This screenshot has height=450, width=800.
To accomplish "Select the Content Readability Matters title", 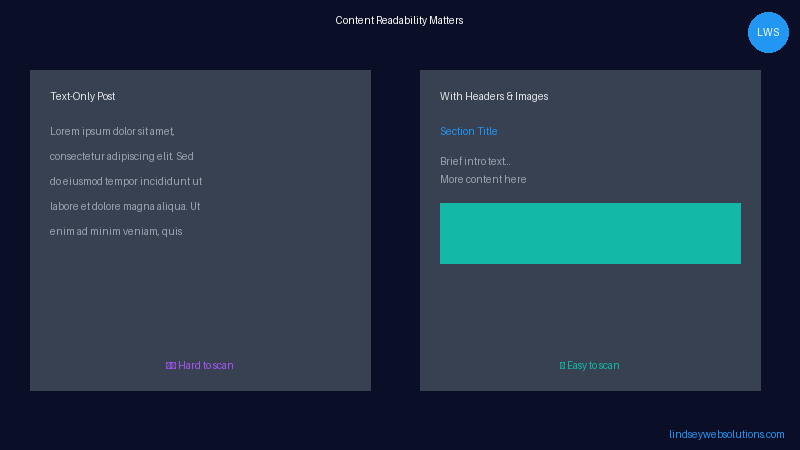I will point(399,20).
